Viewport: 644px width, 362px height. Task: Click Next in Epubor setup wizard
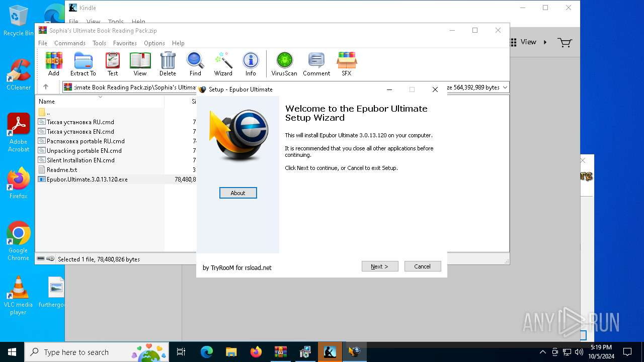click(x=380, y=266)
